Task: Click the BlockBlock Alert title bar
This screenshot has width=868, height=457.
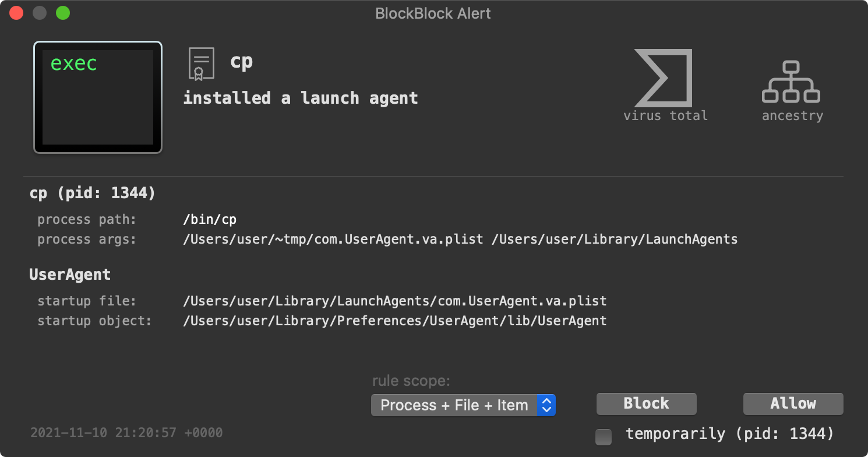Action: [433, 13]
